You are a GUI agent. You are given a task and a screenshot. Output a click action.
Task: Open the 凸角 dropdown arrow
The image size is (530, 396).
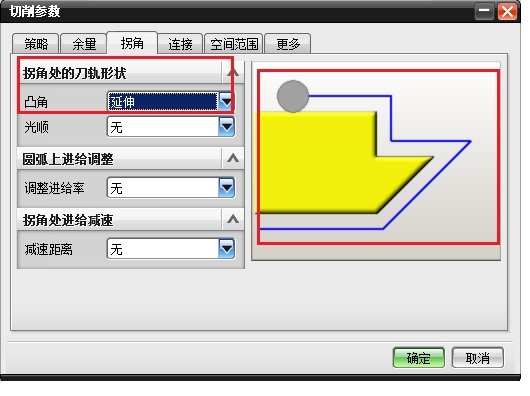click(226, 101)
